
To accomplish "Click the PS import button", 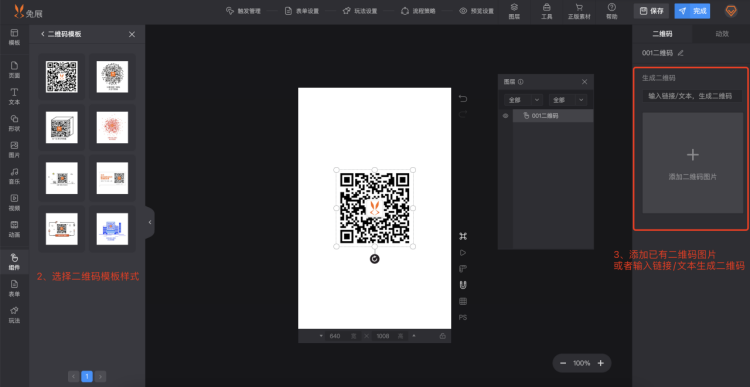I will coord(463,317).
